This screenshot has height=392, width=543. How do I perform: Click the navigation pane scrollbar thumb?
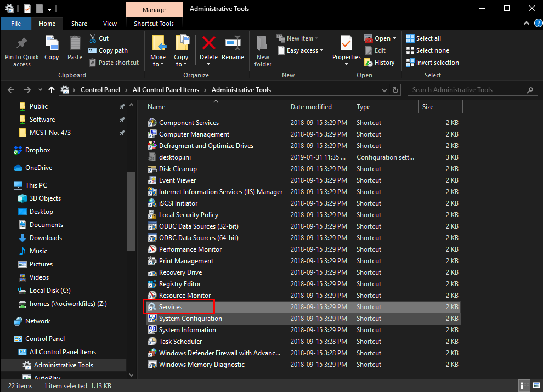(x=131, y=211)
